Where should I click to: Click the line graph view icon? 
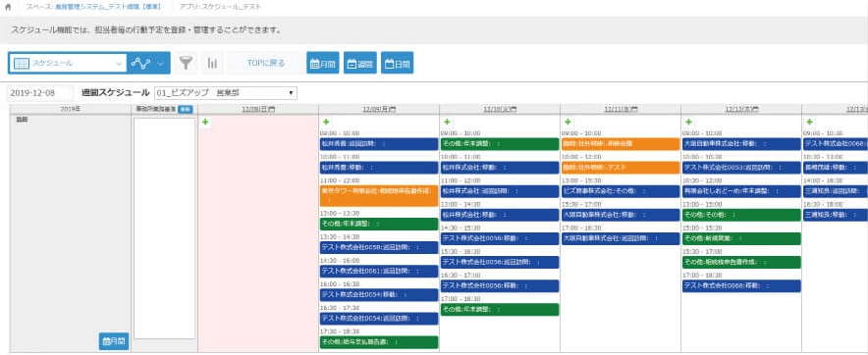(140, 63)
